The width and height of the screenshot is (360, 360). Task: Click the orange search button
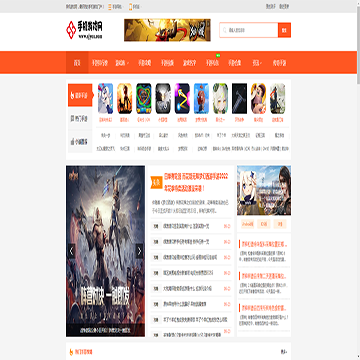click(284, 30)
